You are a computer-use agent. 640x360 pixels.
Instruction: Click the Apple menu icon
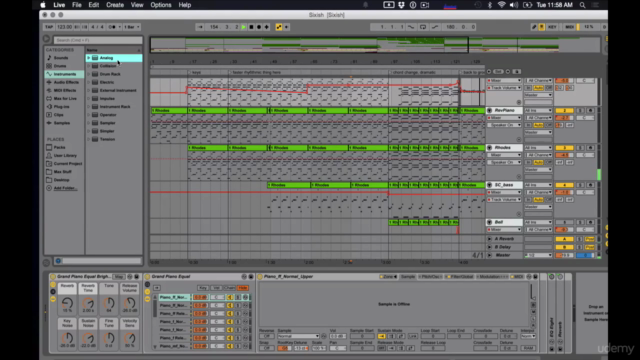click(x=43, y=5)
